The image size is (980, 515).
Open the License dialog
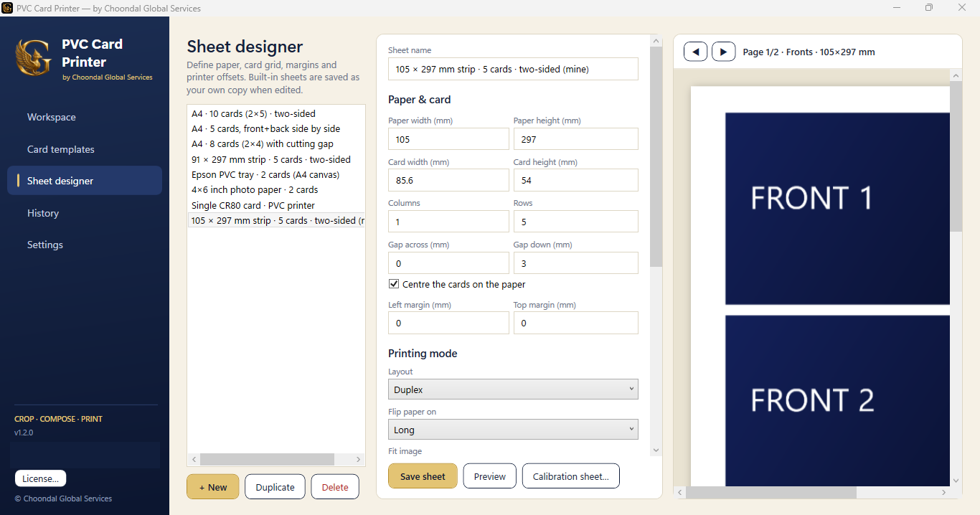pos(41,478)
